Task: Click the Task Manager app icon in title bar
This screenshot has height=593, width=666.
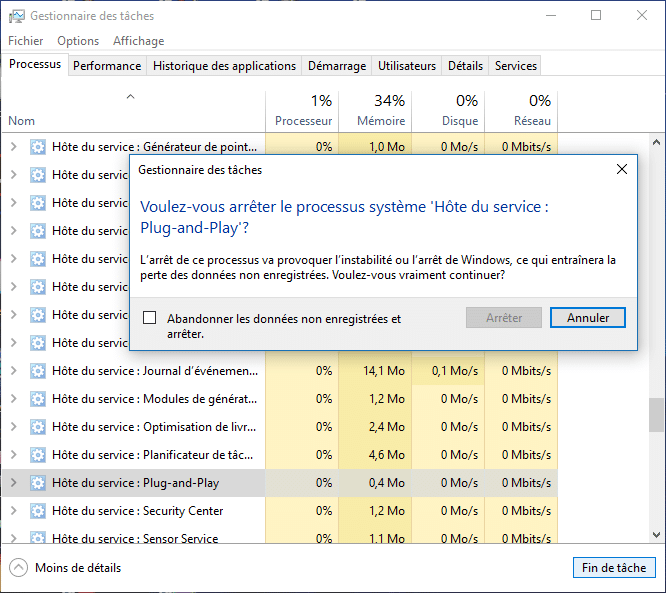Action: click(16, 16)
